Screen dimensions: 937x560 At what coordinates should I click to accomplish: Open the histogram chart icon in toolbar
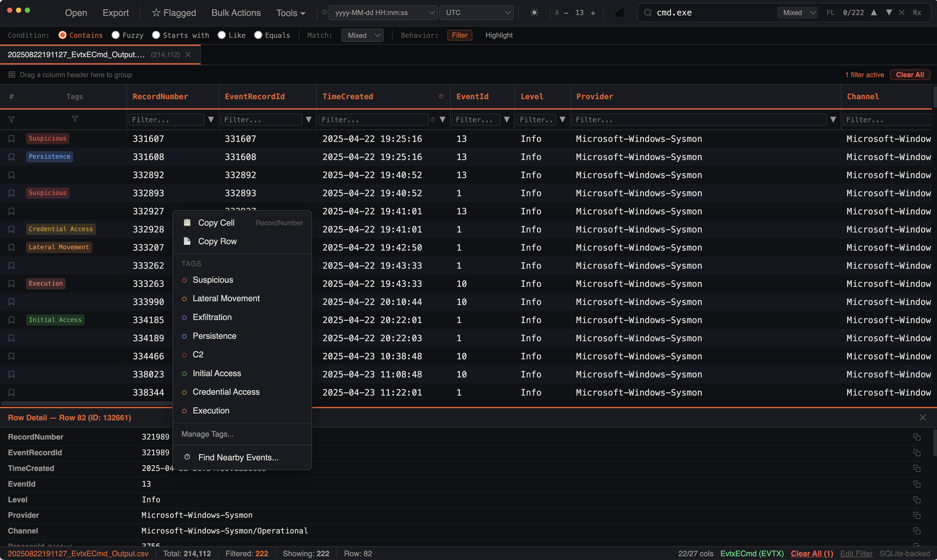pos(619,13)
